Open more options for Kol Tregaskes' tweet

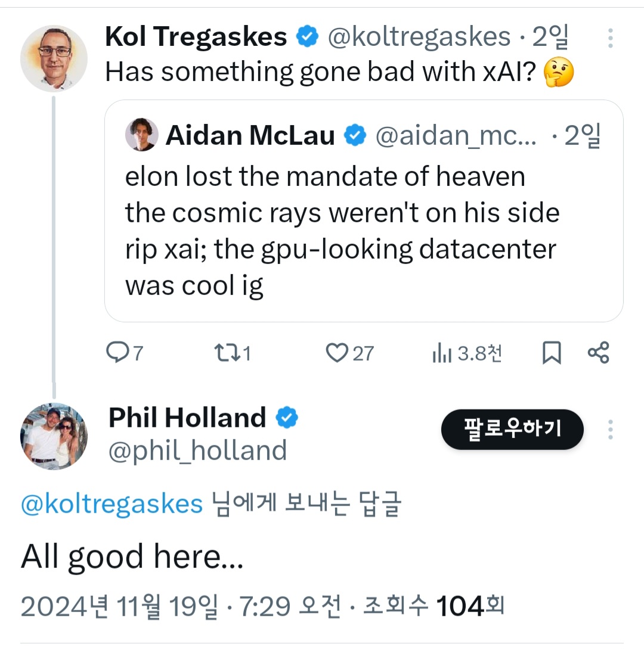pos(610,39)
